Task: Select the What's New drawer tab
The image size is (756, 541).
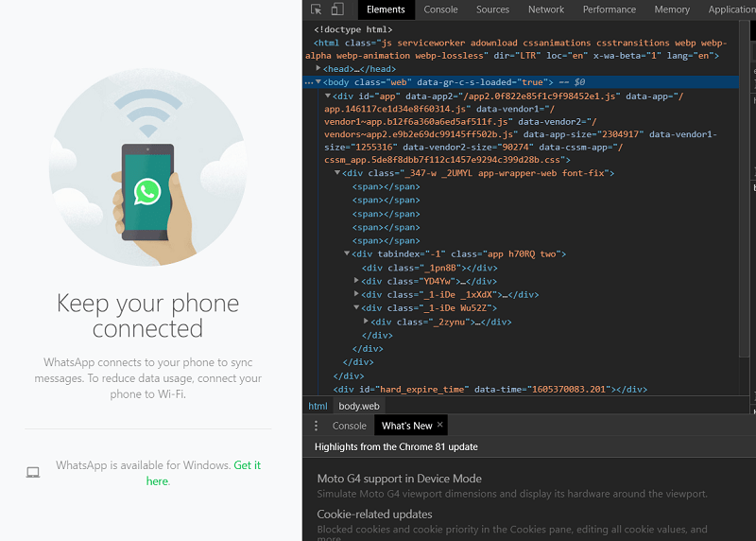Action: (406, 426)
